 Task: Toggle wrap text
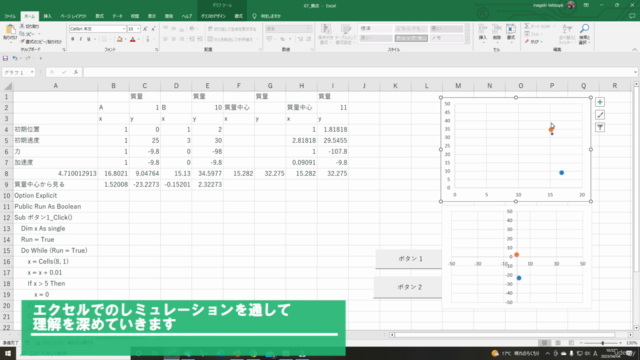click(x=232, y=29)
